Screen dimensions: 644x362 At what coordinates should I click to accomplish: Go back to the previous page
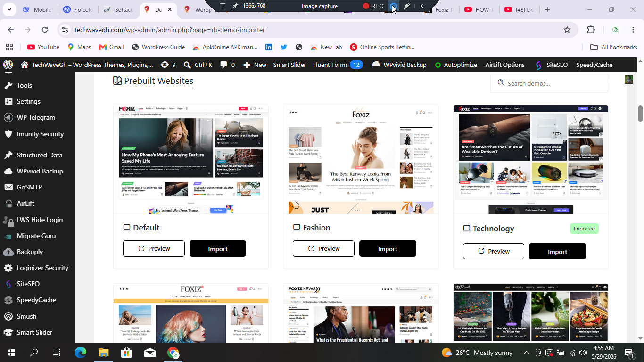[x=11, y=30]
